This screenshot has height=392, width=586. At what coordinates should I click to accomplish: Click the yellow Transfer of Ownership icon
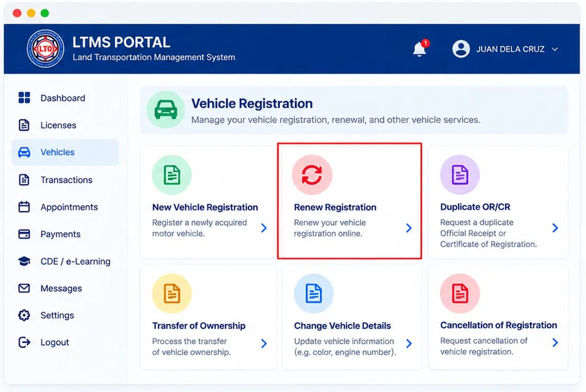tap(172, 293)
